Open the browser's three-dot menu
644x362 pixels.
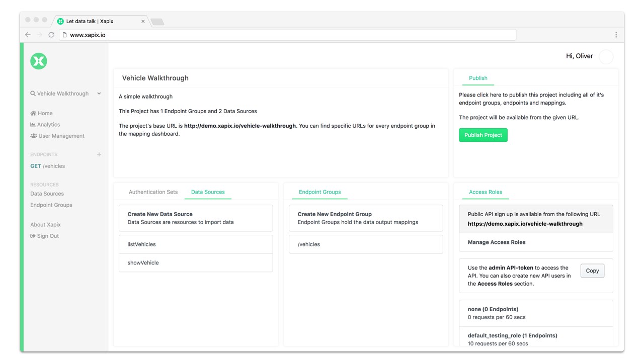pyautogui.click(x=616, y=35)
